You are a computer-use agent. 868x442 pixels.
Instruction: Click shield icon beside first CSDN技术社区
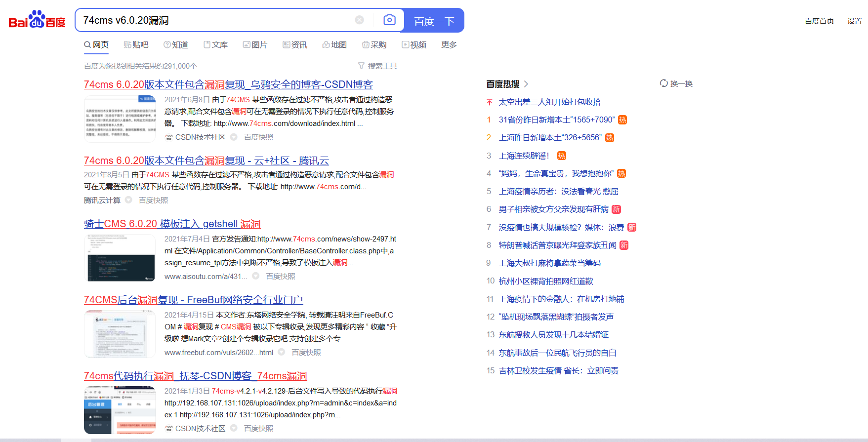coord(234,137)
